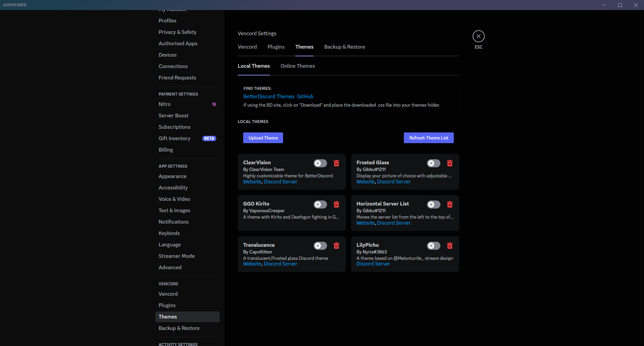Open Voice & Video settings
The image size is (644, 346).
coord(187,199)
